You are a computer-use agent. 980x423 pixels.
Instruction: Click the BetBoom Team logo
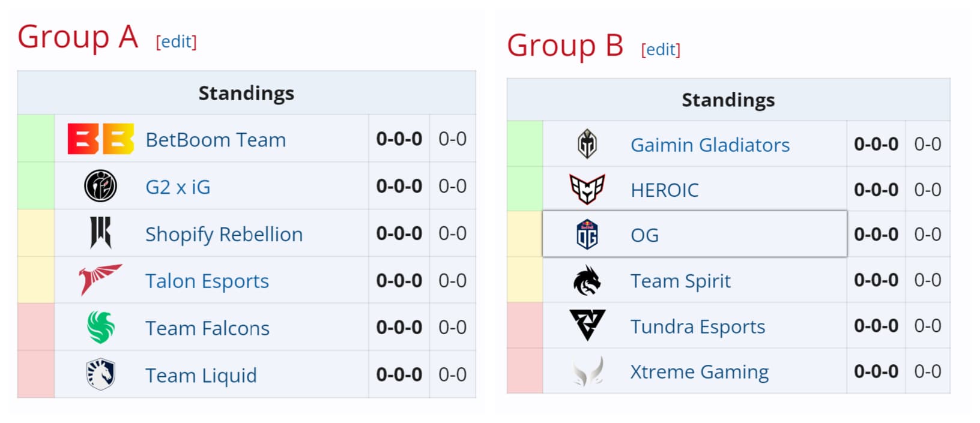(x=99, y=139)
